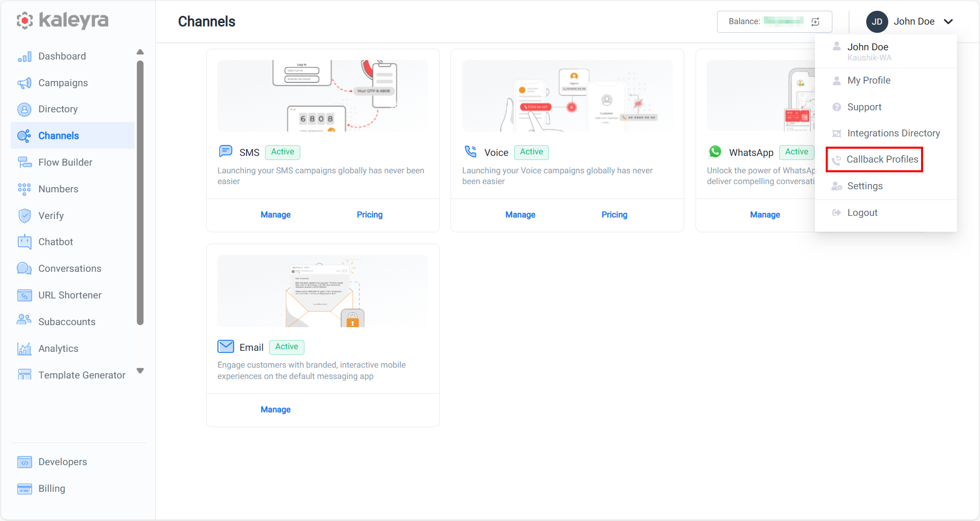Click the Verify shield icon
Viewport: 980px width, 521px height.
(25, 216)
